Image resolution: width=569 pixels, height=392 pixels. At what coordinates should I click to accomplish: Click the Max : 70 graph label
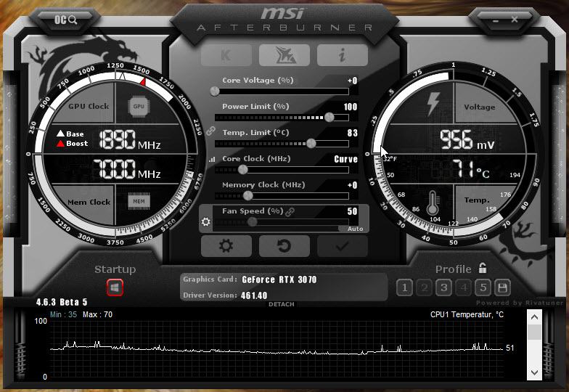coord(97,314)
